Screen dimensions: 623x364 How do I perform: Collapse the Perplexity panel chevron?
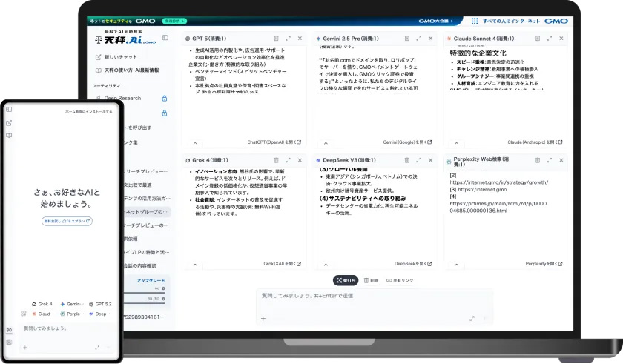[x=457, y=265]
